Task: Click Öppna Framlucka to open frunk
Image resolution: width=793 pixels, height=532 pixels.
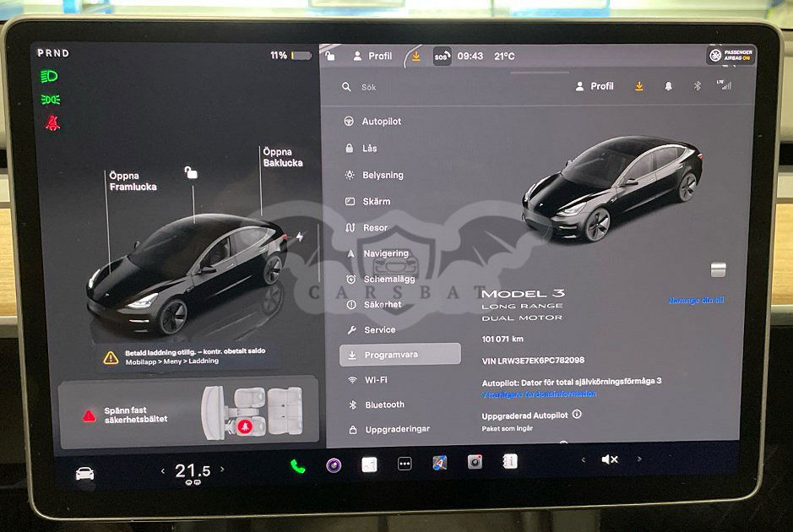Action: (133, 182)
